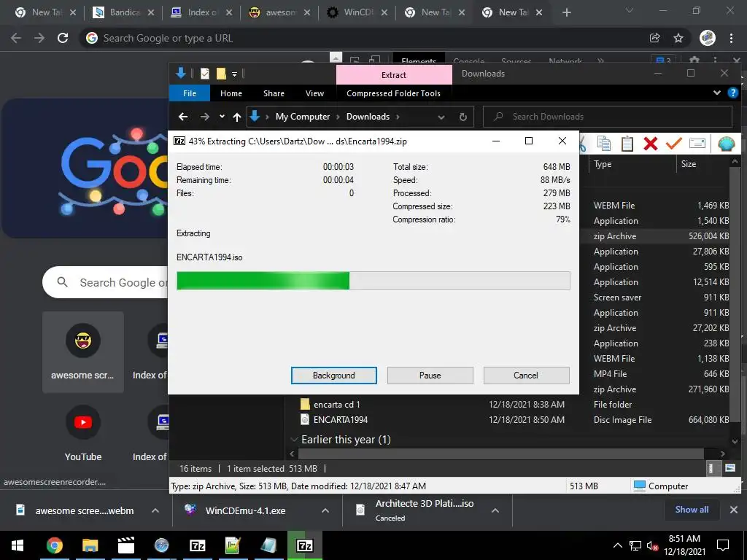Cancel the Encarta1994.zip extraction
The image size is (747, 560).
(x=526, y=376)
